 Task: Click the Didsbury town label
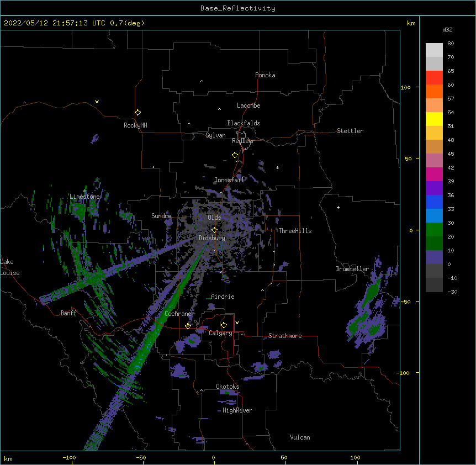click(x=212, y=238)
